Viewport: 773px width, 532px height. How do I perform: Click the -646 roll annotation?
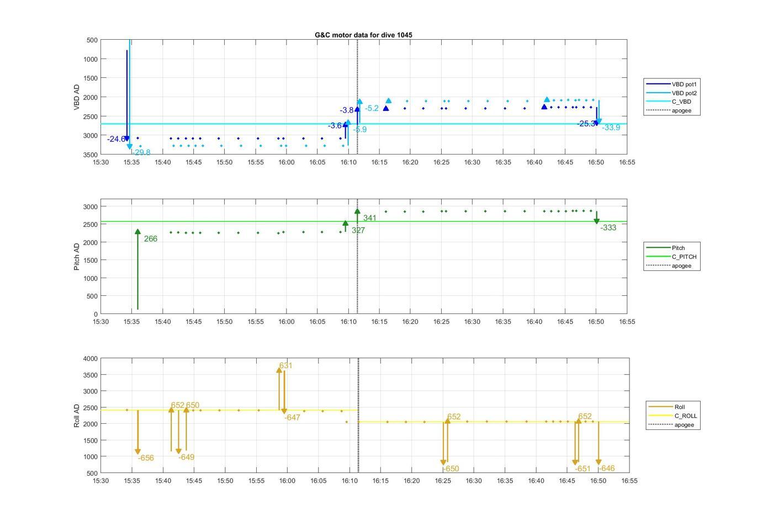click(607, 468)
